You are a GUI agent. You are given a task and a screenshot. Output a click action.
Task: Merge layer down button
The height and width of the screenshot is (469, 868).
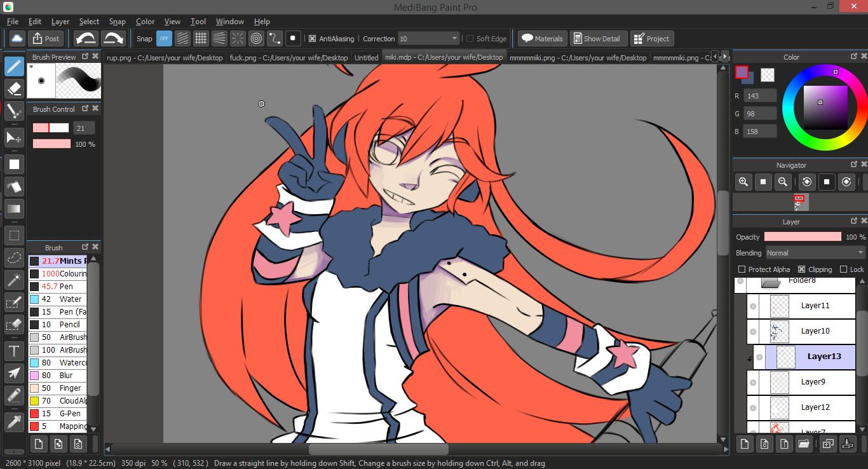[848, 443]
